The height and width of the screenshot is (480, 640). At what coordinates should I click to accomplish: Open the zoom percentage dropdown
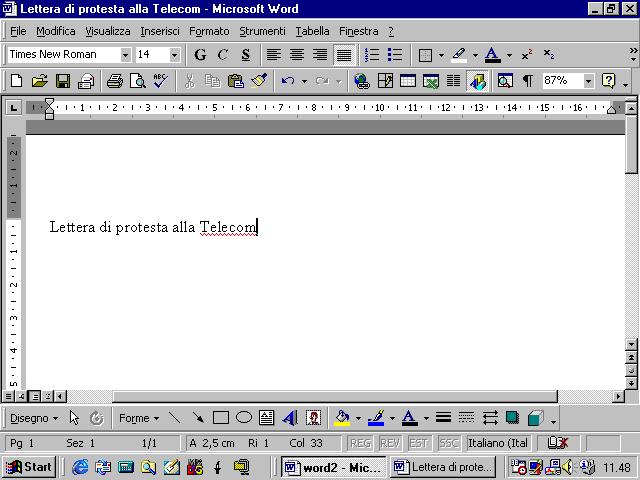tap(588, 81)
